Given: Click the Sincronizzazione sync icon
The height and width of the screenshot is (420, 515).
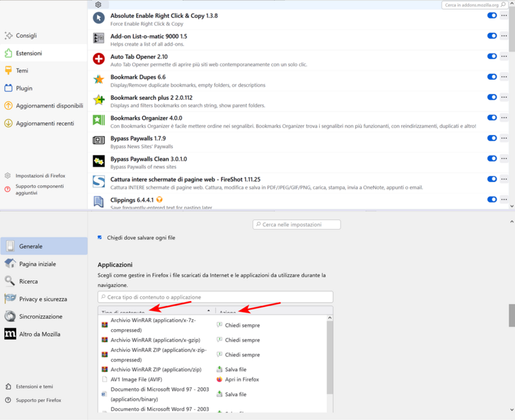Looking at the screenshot, I should 10,316.
